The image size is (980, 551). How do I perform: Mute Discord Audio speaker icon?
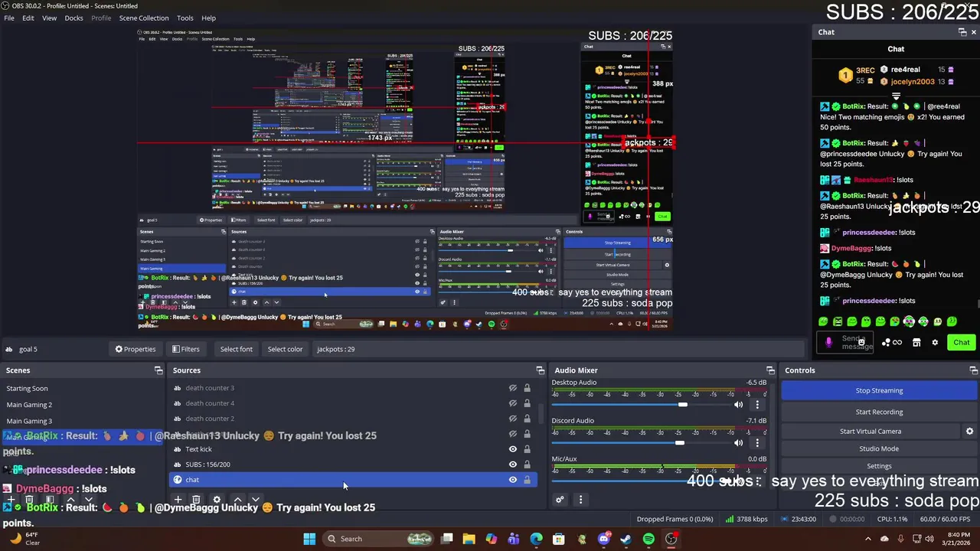739,443
